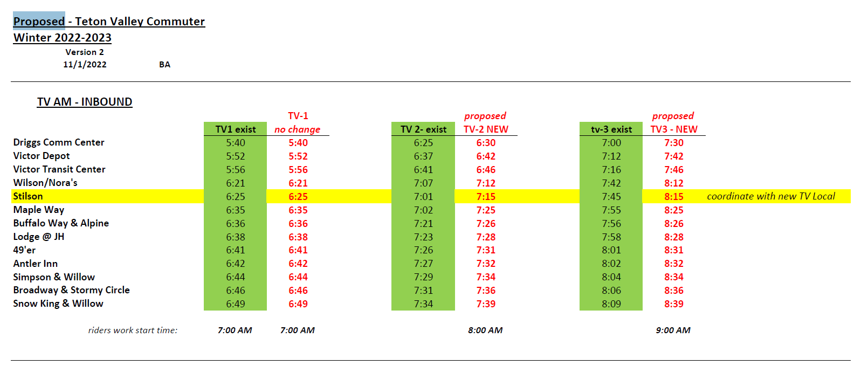Select the red 8:15 Stilson time cell
Image resolution: width=868 pixels, height=372 pixels.
coord(674,197)
